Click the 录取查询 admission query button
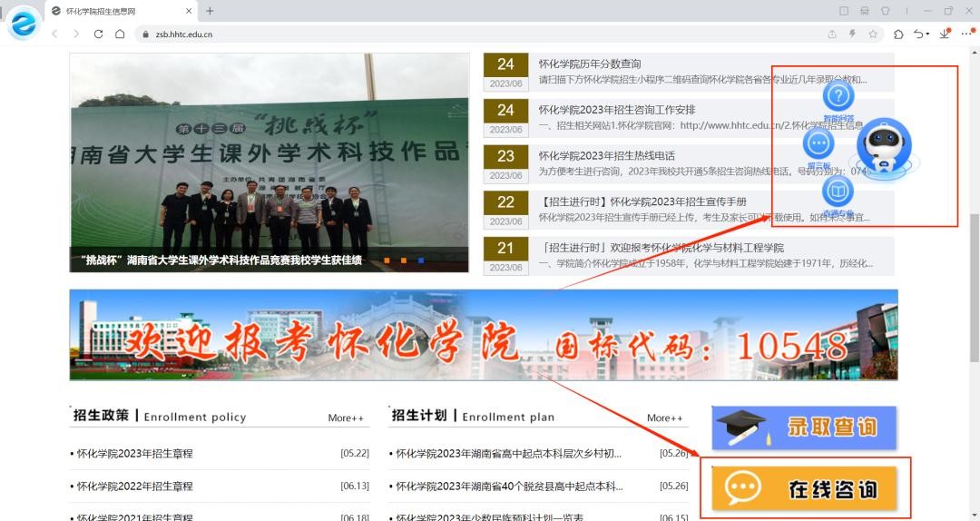Screen dimensions: 980x521 click(804, 428)
